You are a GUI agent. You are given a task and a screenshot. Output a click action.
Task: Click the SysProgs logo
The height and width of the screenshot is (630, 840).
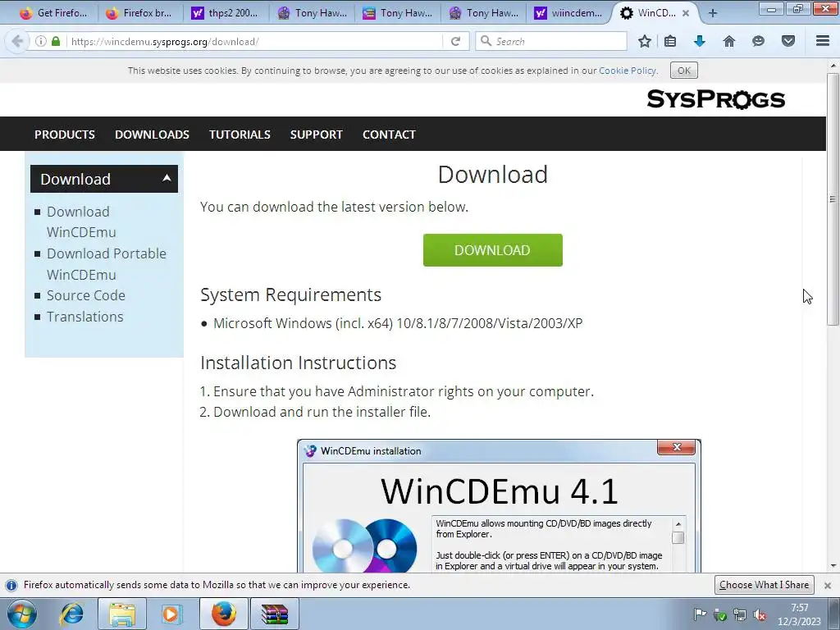click(715, 99)
